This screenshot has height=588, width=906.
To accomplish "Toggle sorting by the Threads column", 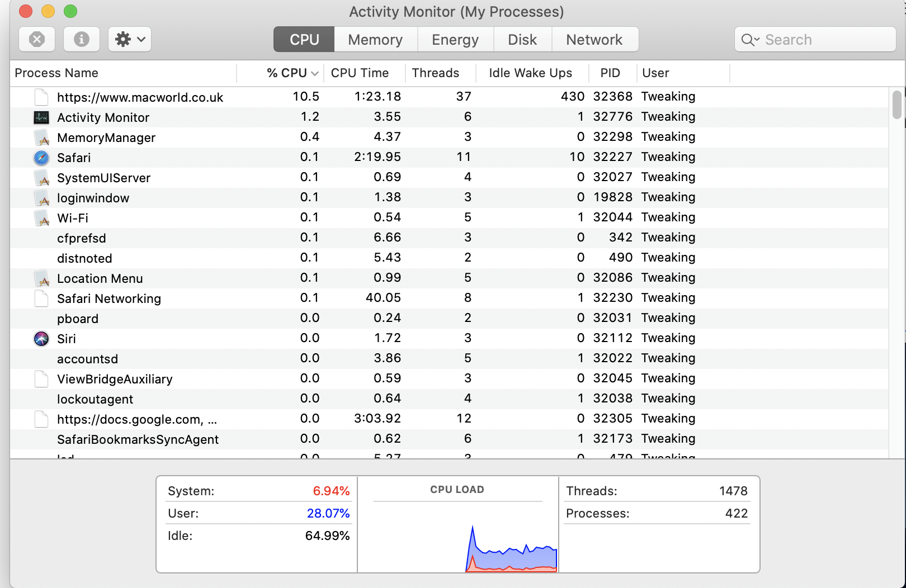I will (x=435, y=73).
